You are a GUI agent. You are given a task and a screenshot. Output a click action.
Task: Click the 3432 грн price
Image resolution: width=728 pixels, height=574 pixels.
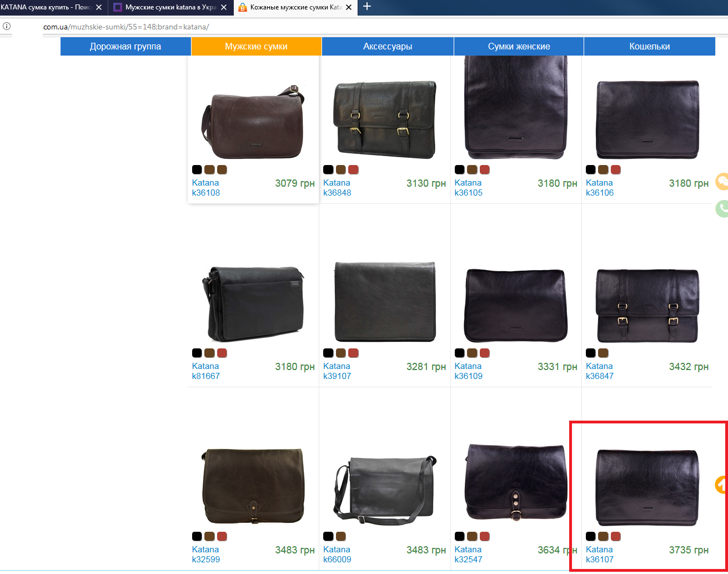pyautogui.click(x=689, y=367)
